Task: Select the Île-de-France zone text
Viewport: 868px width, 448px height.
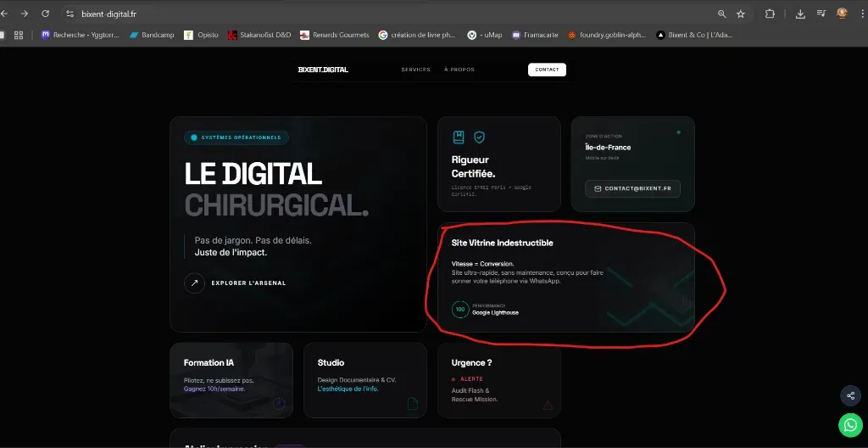Action: [608, 148]
